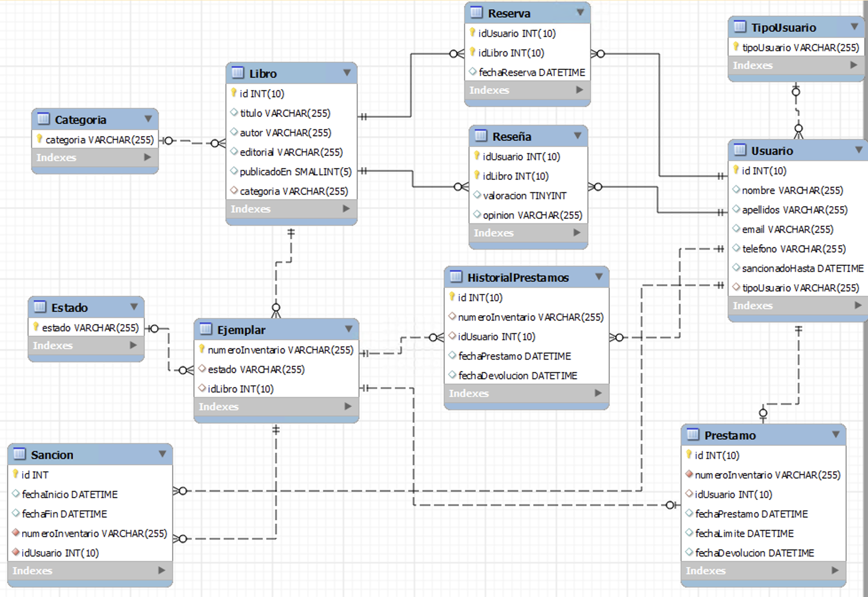This screenshot has height=597, width=868.
Task: Click the Reseña table icon
Action: point(481,136)
